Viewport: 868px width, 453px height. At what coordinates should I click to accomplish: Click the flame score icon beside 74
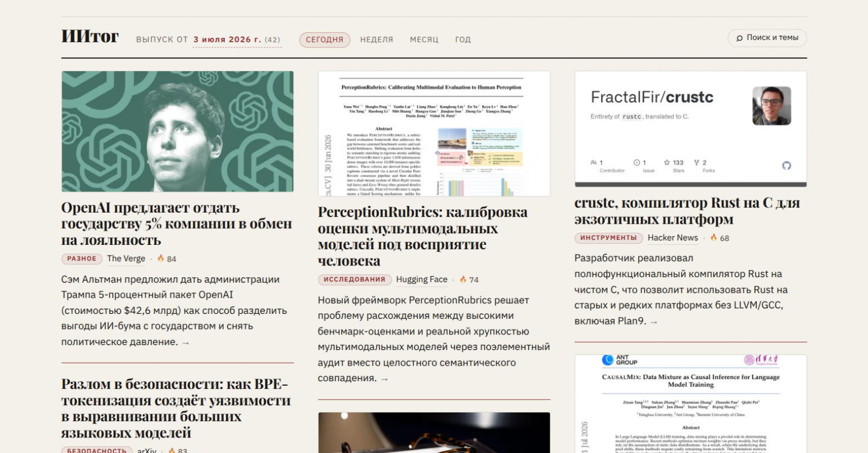click(x=463, y=279)
